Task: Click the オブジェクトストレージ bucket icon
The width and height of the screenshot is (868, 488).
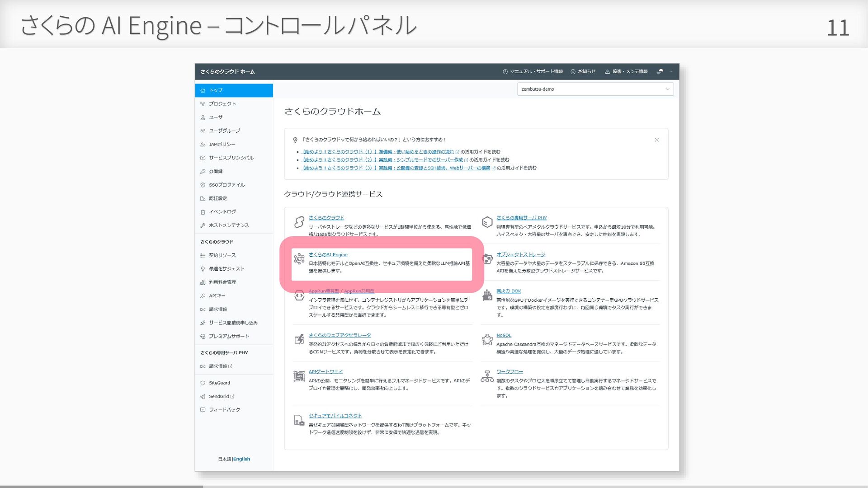Action: pyautogui.click(x=487, y=259)
